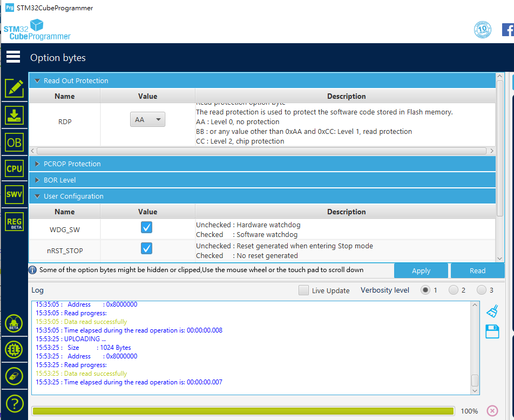Screen dimensions: 514x420
Task: Click the Prg title bar icon
Action: pos(10,7)
